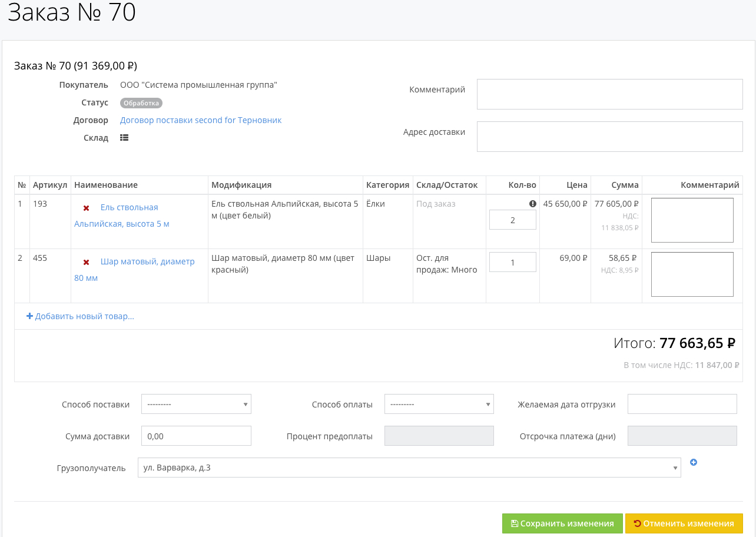Screen dimensions: 756x537
Task: Open the Ель ствольная Альпийская product link
Action: [129, 208]
